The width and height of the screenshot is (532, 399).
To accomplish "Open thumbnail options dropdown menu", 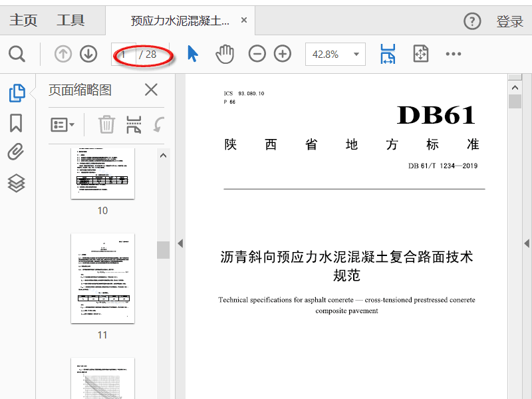I will (x=63, y=125).
